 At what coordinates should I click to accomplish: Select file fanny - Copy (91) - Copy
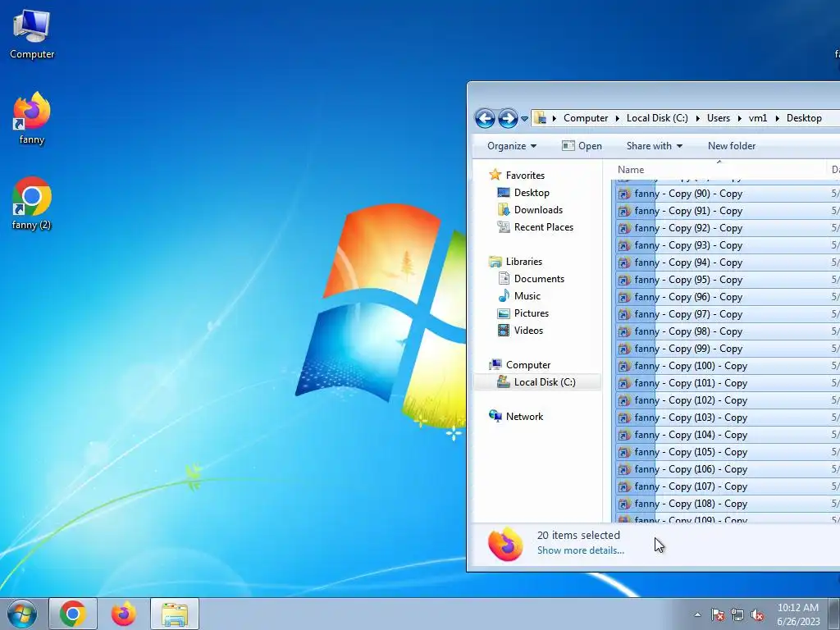tap(728, 211)
